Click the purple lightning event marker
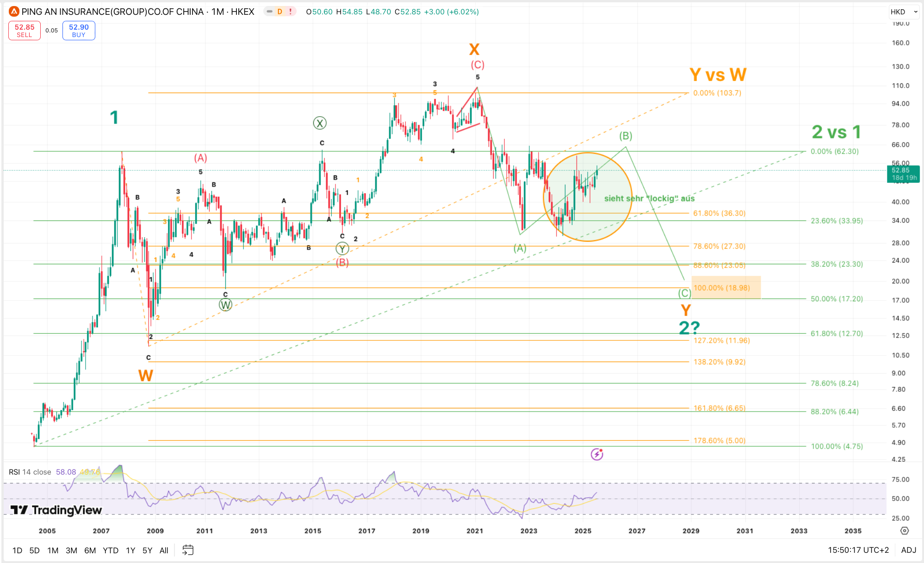Screen dimensions: 924x563 (x=597, y=454)
